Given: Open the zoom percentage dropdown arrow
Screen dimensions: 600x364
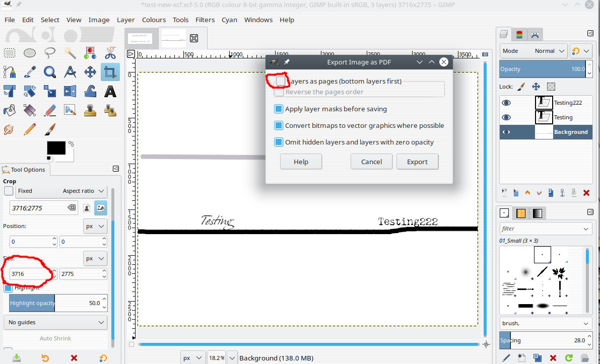Looking at the screenshot, I should click(x=232, y=358).
